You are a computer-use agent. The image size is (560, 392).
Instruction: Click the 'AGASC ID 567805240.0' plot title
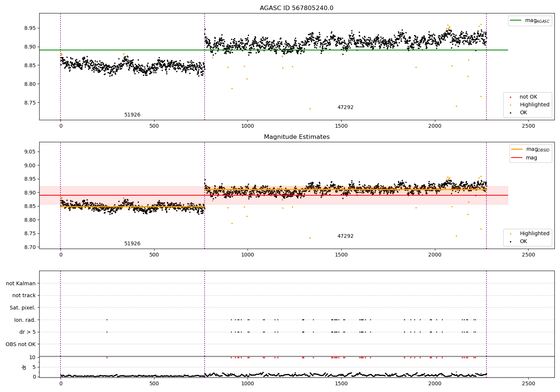[x=296, y=8]
